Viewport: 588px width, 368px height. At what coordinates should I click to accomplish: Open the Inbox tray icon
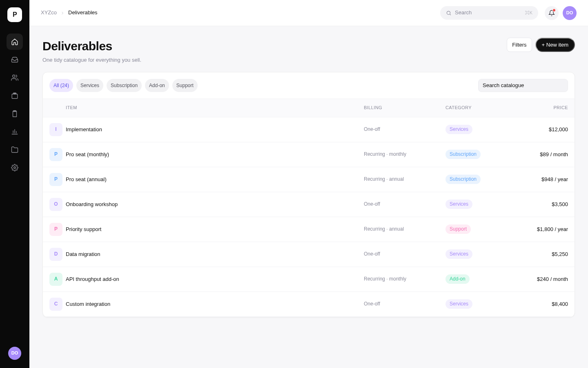[15, 60]
